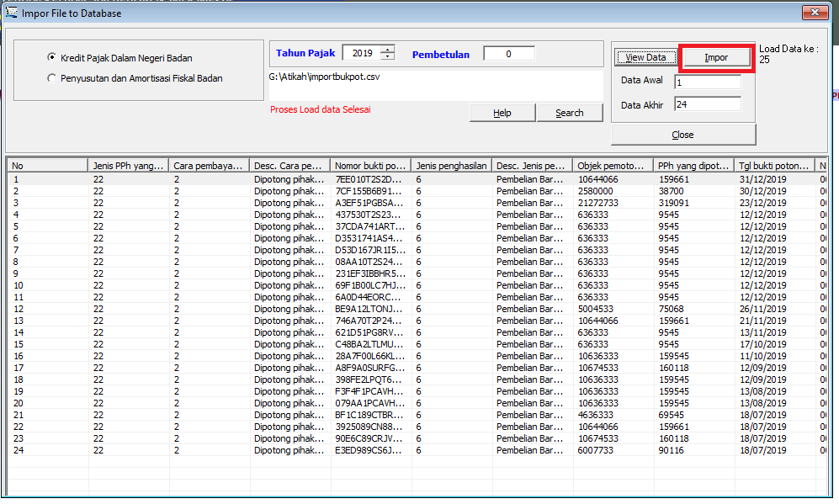Click bukti number F3F4F1PCAVH... cell
Image resolution: width=839 pixels, height=504 pixels.
click(x=369, y=391)
